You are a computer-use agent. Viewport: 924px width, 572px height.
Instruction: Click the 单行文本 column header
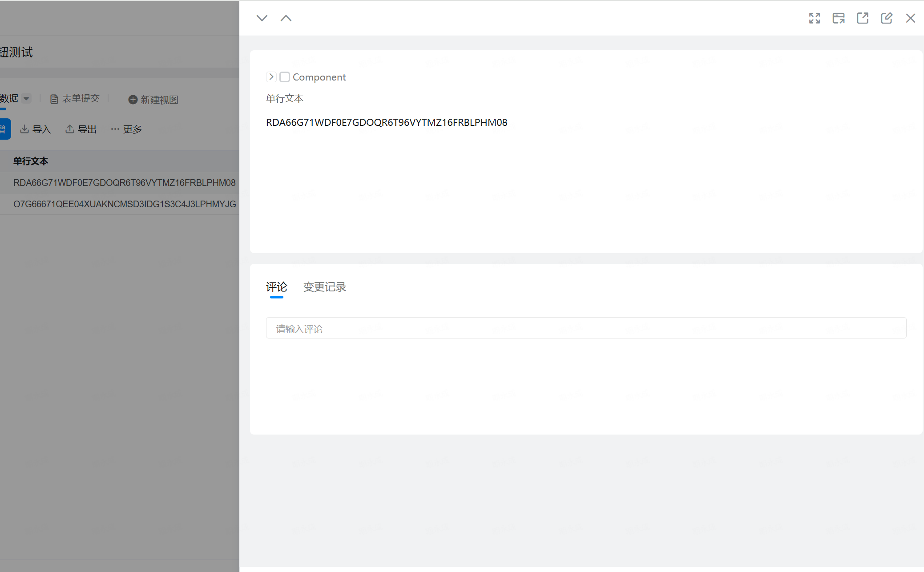(x=31, y=161)
